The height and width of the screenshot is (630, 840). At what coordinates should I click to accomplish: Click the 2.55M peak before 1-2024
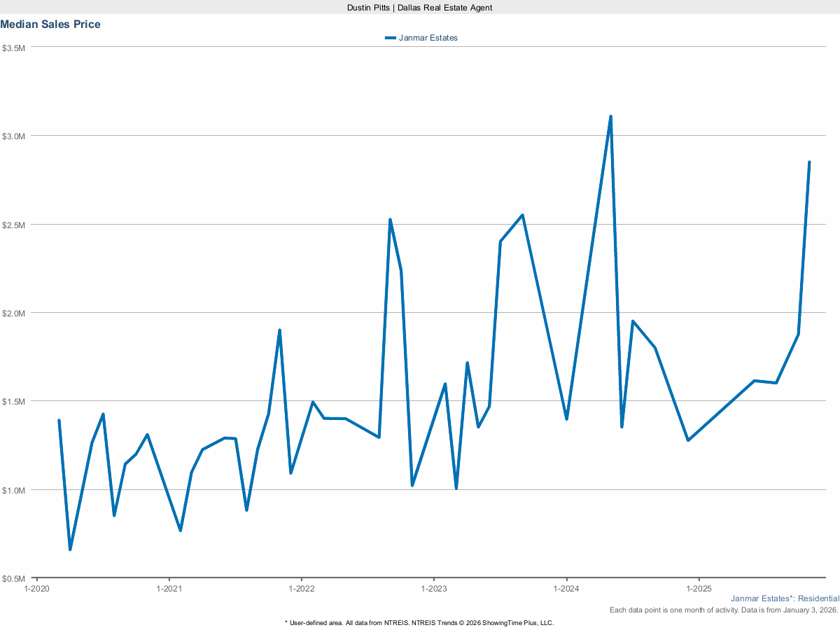pyautogui.click(x=521, y=213)
